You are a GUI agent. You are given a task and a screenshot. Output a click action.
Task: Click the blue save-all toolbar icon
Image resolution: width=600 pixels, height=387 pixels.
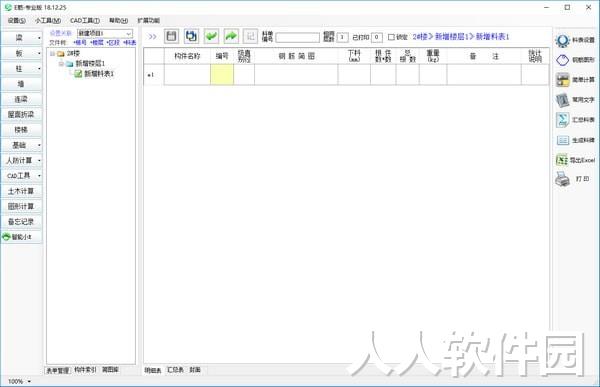[191, 36]
